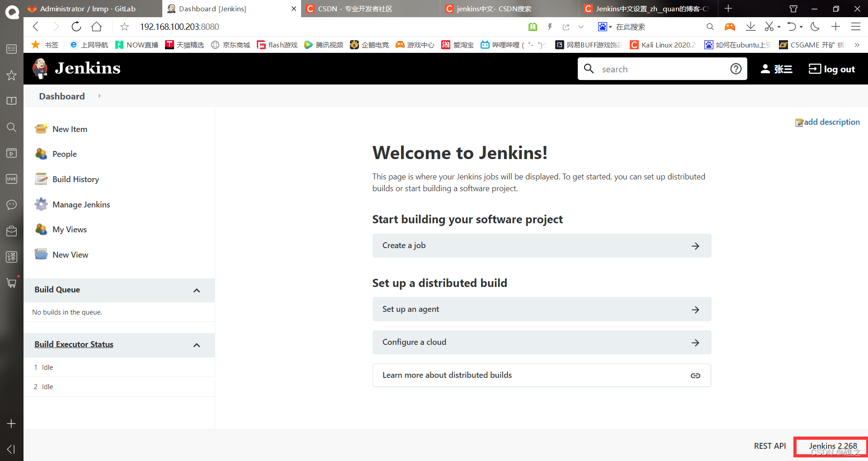Close the Dashboard [Jenkins] tab
868x461 pixels.
click(x=294, y=9)
